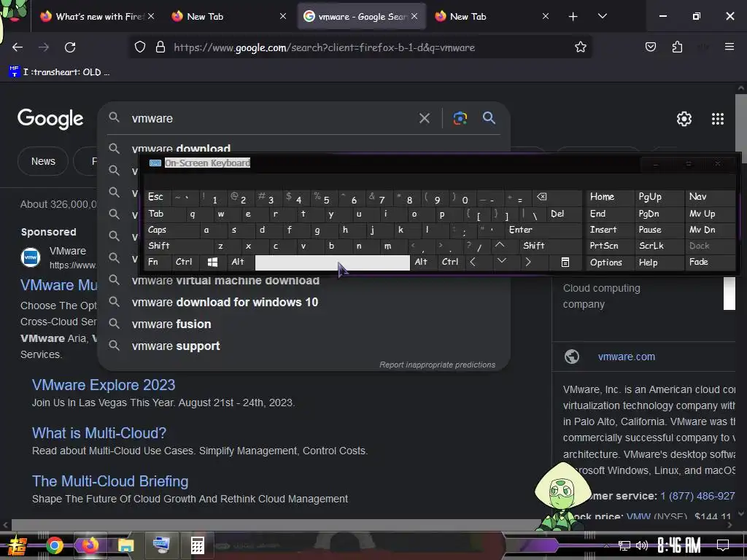
Task: Click the horizontal scrollbar at page bottom
Action: (276, 525)
